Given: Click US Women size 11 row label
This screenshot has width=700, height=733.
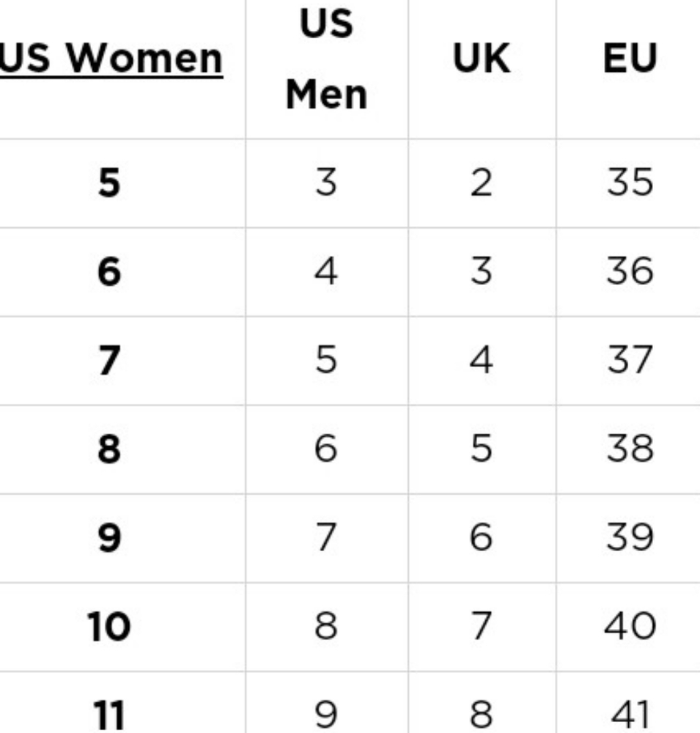Looking at the screenshot, I should coord(109,715).
